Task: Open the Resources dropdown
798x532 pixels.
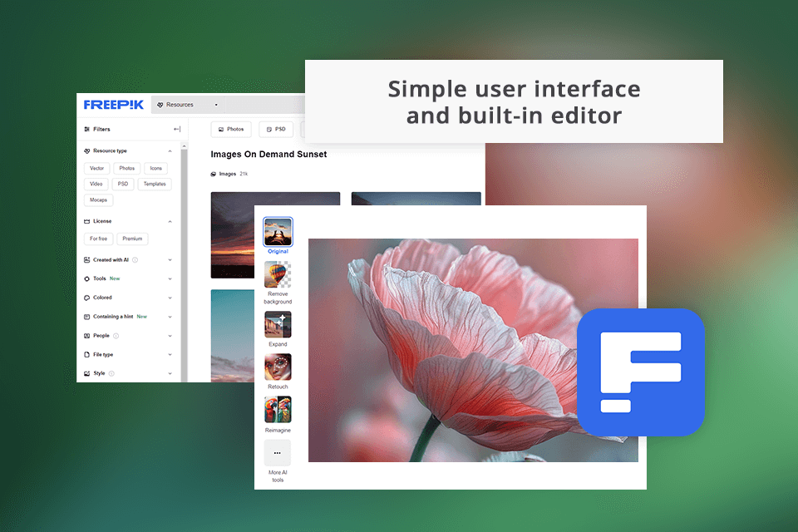Action: (x=188, y=105)
